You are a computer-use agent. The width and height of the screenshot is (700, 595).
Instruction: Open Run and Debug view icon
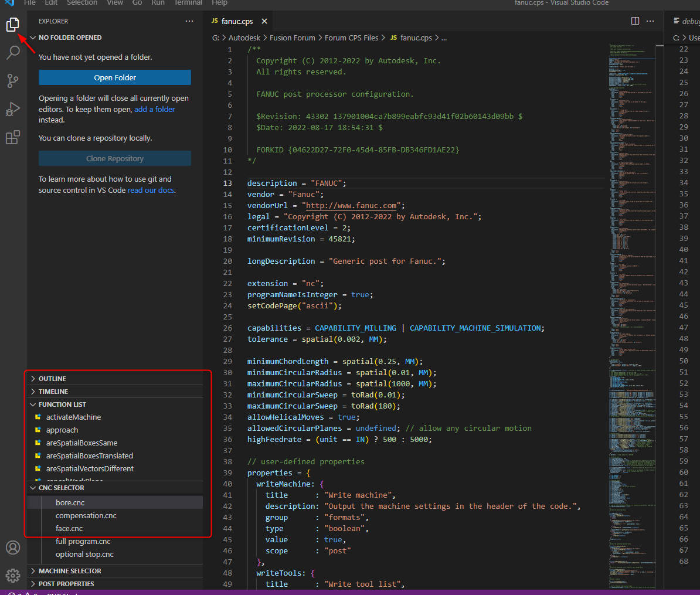pyautogui.click(x=13, y=109)
